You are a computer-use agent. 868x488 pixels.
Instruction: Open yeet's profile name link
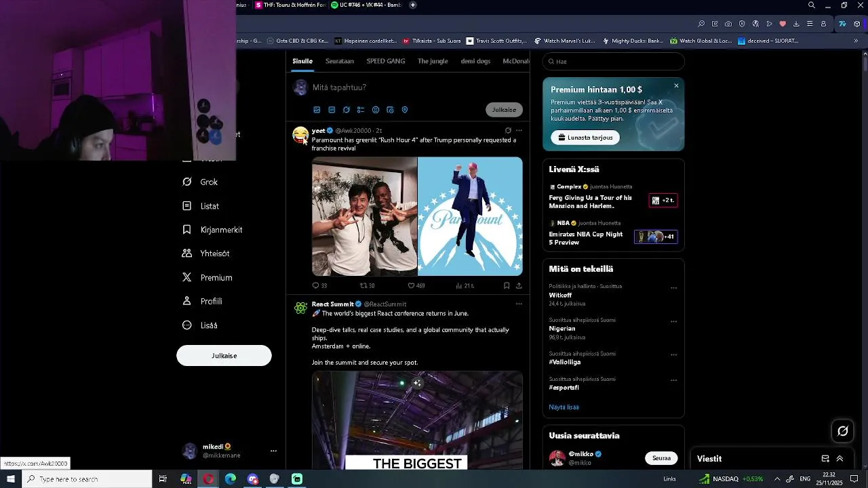tap(319, 130)
